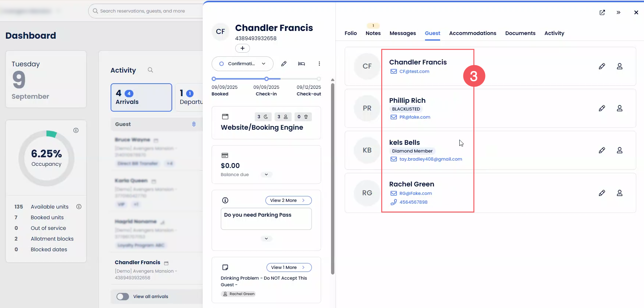Click the reservation panel vertical scrollbar
The image size is (644, 308).
[333, 179]
